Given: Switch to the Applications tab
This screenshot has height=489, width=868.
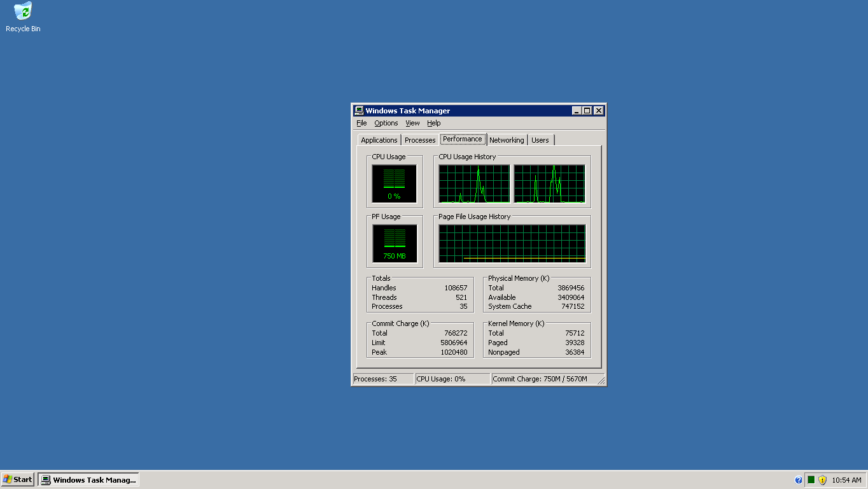Looking at the screenshot, I should (x=379, y=140).
